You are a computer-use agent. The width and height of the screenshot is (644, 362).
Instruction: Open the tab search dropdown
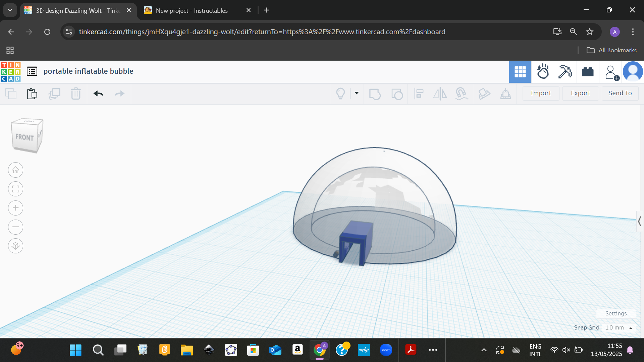[x=10, y=10]
